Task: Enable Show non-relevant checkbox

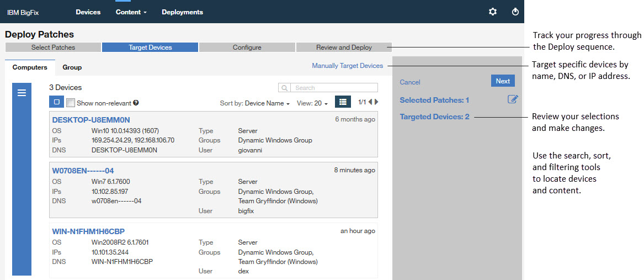Action: click(71, 103)
